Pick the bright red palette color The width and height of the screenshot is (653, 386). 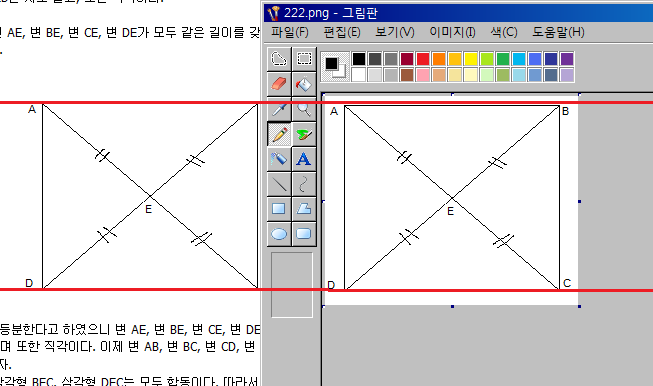[423, 59]
